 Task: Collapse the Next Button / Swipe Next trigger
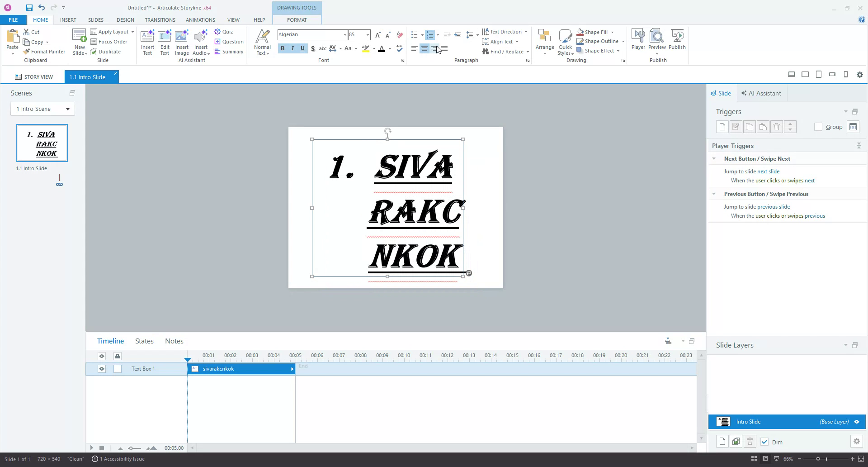click(714, 159)
